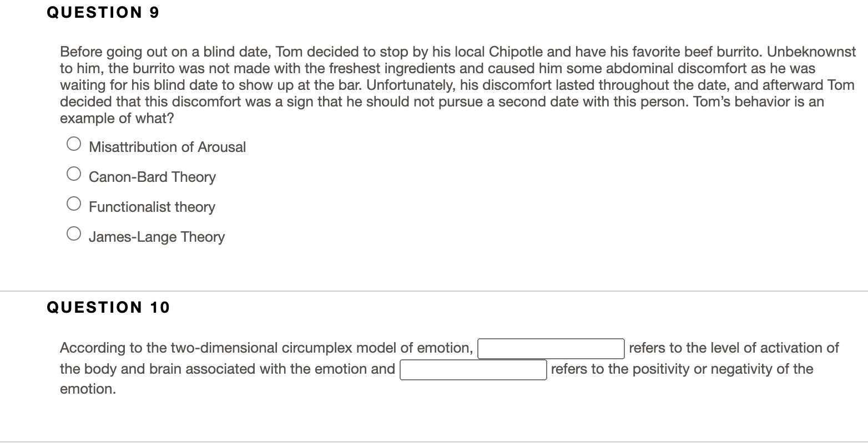The image size is (868, 448).
Task: Click the sentence 'example of what?'
Action: (117, 119)
